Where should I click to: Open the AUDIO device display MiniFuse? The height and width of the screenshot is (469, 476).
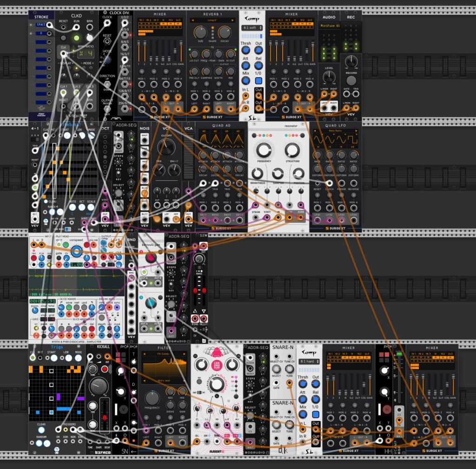pyautogui.click(x=329, y=26)
